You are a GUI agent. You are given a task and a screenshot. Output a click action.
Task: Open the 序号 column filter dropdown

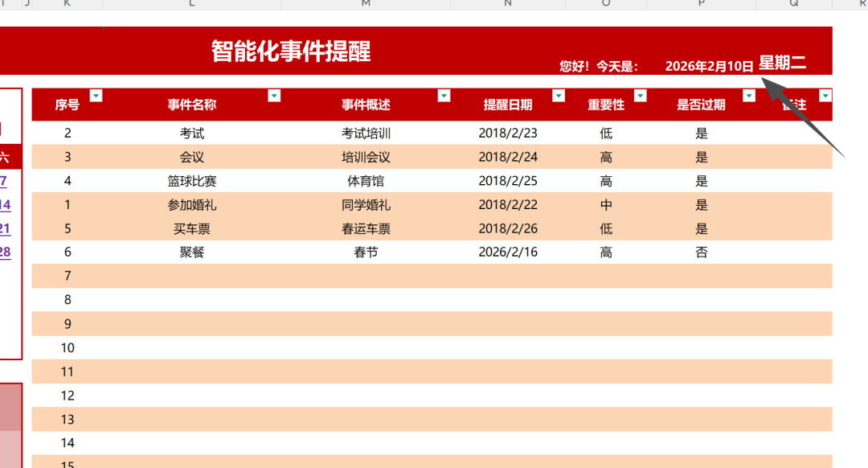tap(96, 96)
